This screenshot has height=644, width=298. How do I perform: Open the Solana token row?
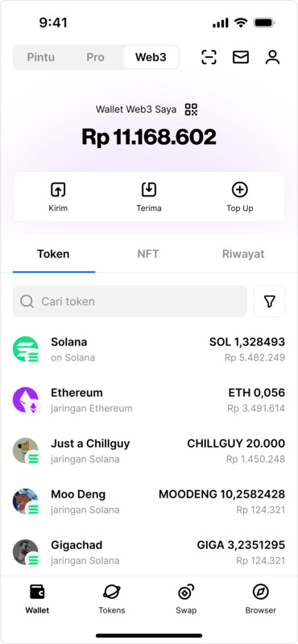(x=149, y=349)
